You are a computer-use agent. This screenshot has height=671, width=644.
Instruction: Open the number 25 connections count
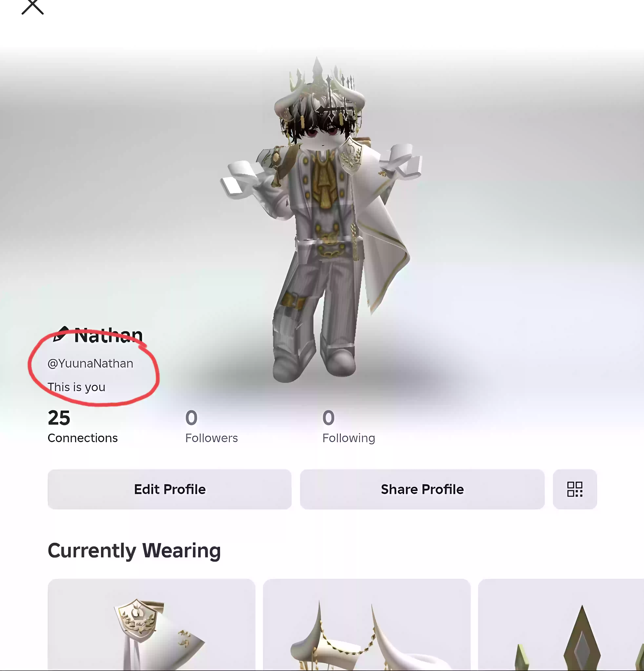click(x=59, y=418)
